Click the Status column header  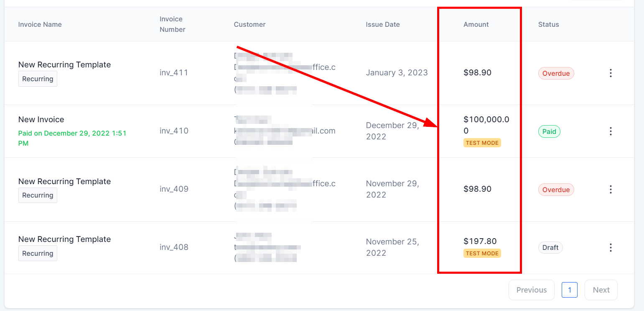point(548,25)
